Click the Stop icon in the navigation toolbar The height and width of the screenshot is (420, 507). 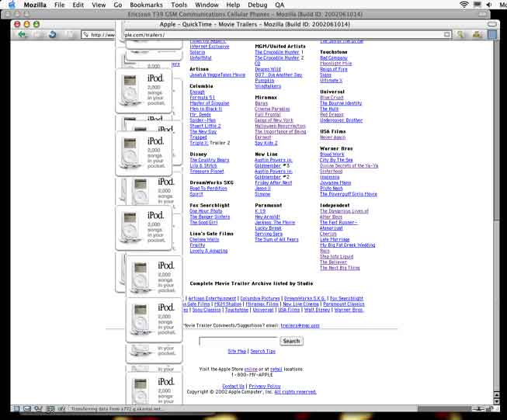click(x=68, y=34)
